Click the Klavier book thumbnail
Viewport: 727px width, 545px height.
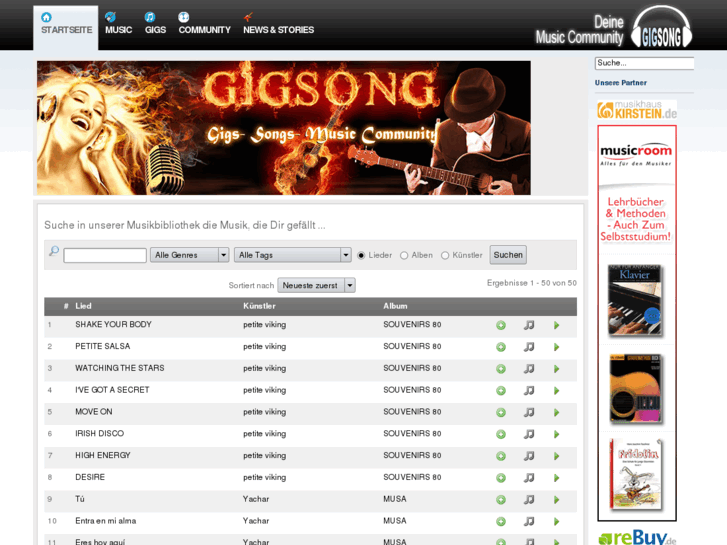click(x=635, y=300)
